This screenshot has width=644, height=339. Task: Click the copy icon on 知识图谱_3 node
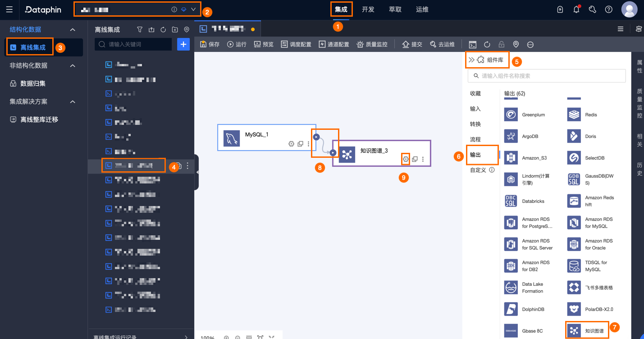point(415,159)
